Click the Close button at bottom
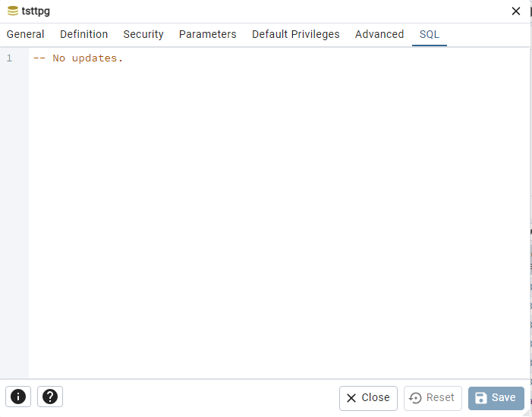532x417 pixels. 368,398
